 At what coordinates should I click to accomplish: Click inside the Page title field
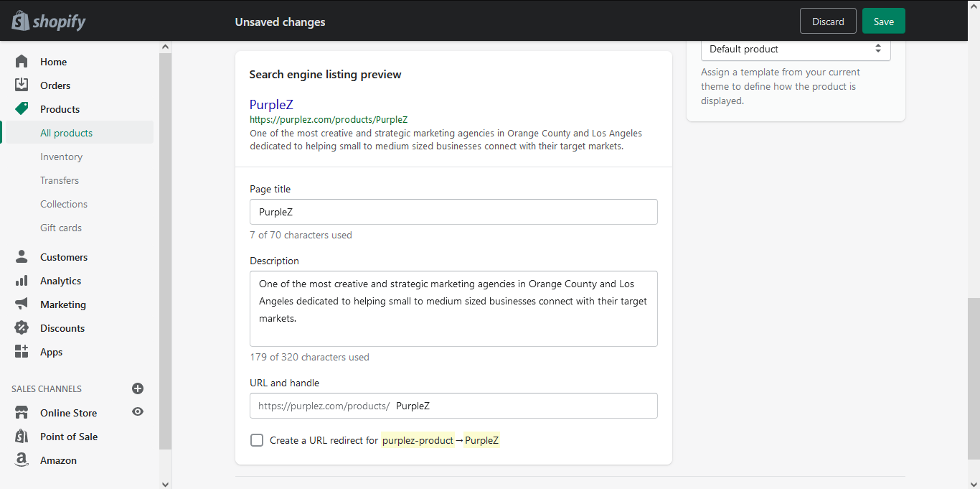pyautogui.click(x=453, y=212)
